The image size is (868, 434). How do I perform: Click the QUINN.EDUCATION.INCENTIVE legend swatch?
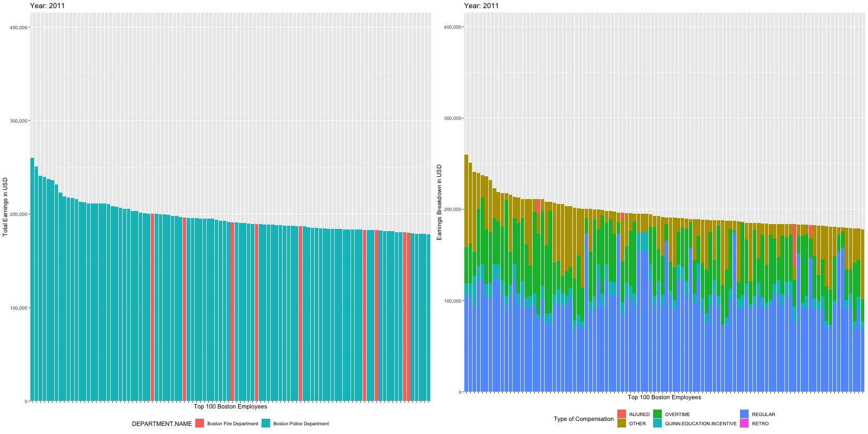[658, 424]
